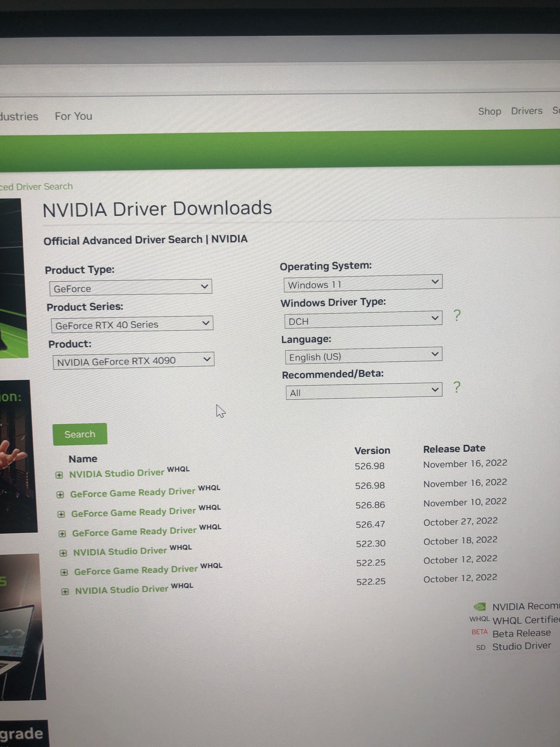The image size is (560, 747).
Task: Open the Windows Driver Type dropdown
Action: (x=363, y=319)
